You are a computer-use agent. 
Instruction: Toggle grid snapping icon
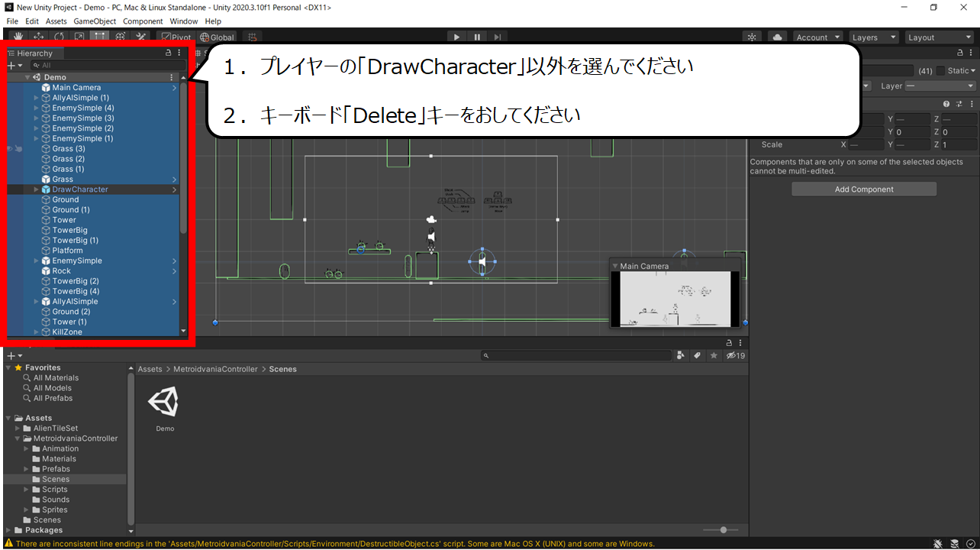click(253, 37)
